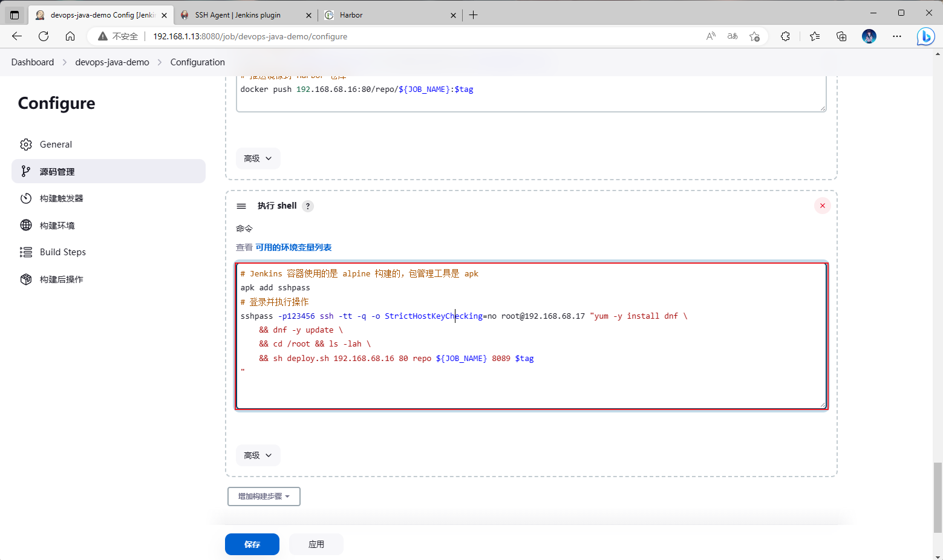Click the '&& cd /root && ls -lah \' line
The height and width of the screenshot is (560, 943).
pyautogui.click(x=315, y=343)
